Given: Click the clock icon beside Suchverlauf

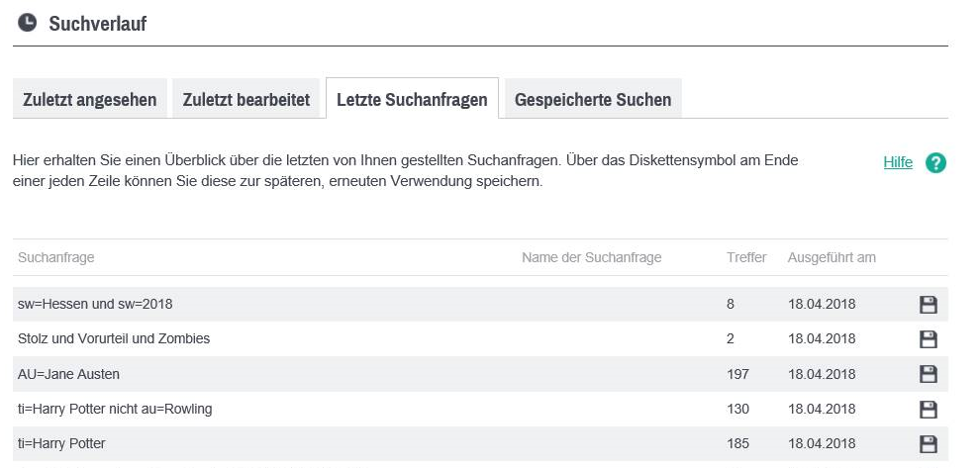Looking at the screenshot, I should coord(28,22).
